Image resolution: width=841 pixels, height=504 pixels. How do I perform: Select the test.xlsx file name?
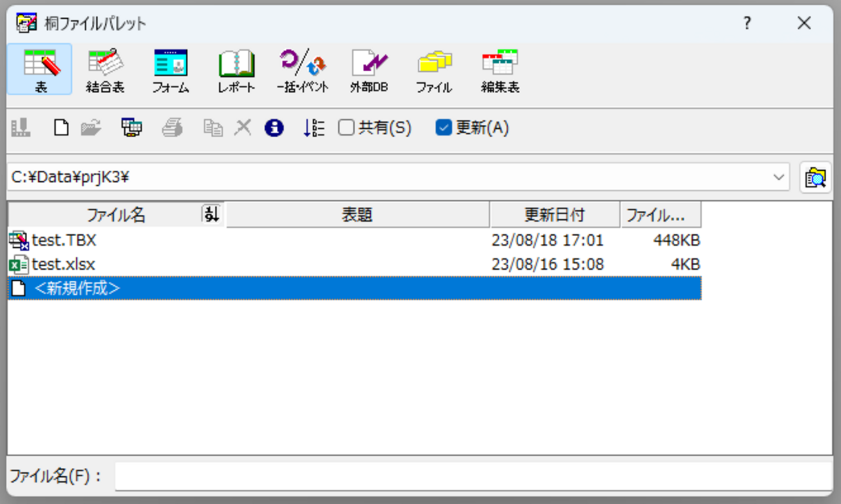(x=63, y=265)
